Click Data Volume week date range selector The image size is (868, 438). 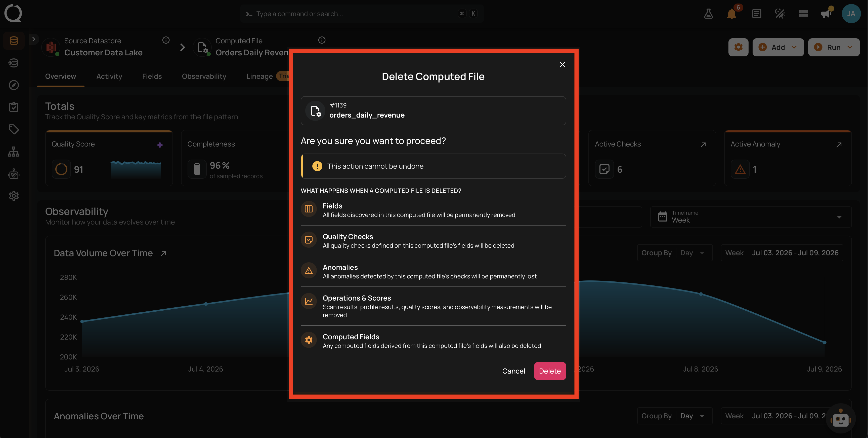[x=782, y=253]
